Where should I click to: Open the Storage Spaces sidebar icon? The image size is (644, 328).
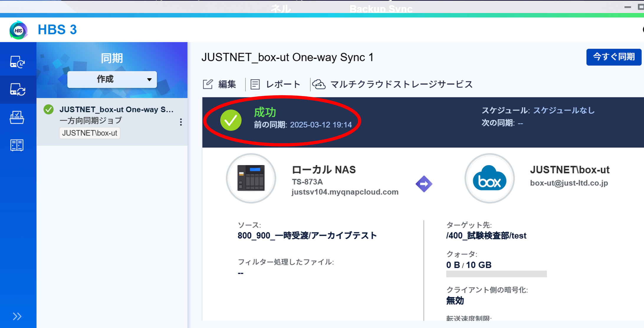(x=17, y=145)
